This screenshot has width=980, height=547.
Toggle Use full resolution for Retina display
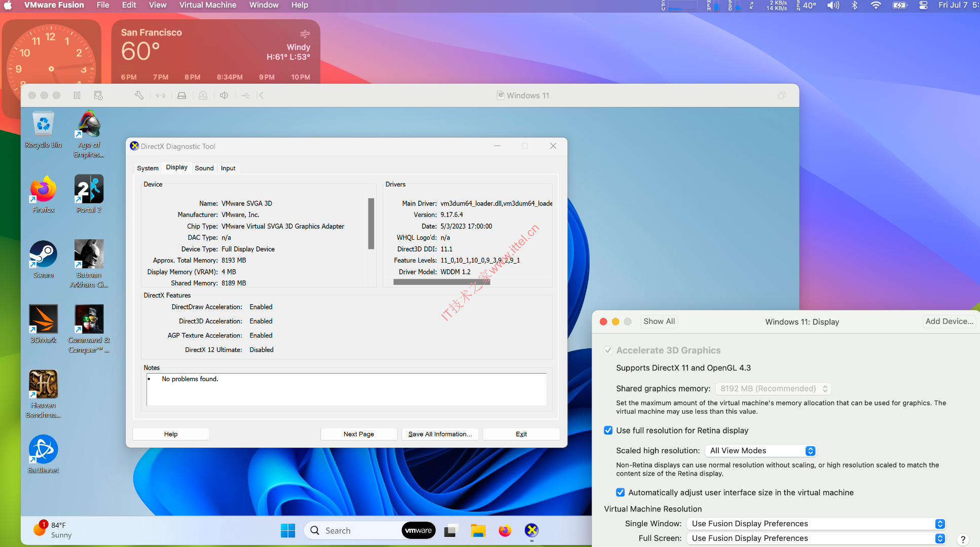[x=608, y=430]
